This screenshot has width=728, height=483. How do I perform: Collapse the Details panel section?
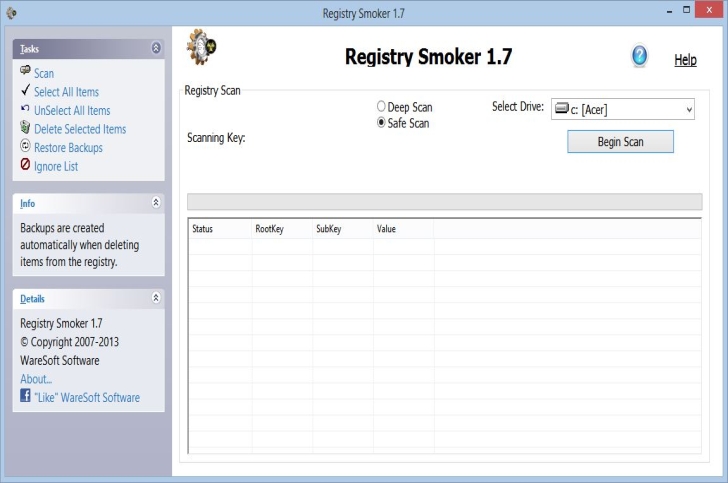tap(156, 298)
